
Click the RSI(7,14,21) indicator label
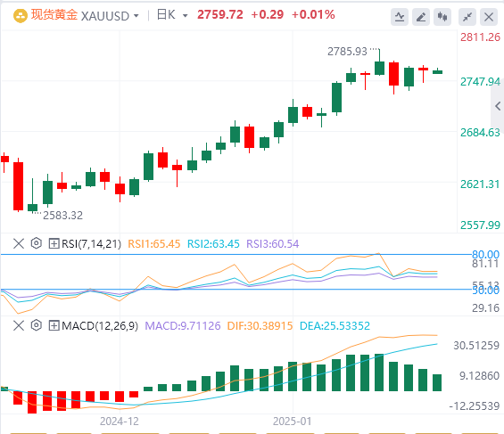tap(91, 244)
